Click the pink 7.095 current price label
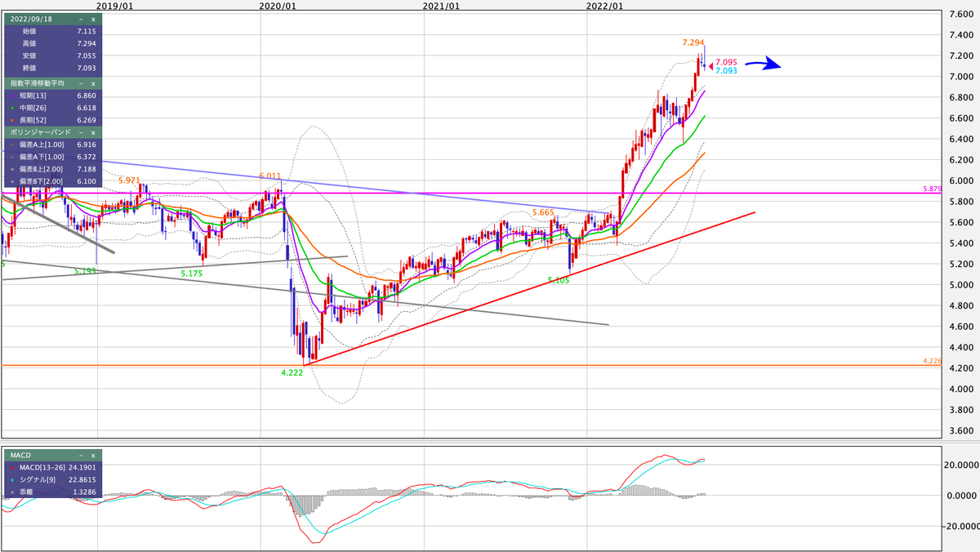Image resolution: width=980 pixels, height=552 pixels. [726, 62]
